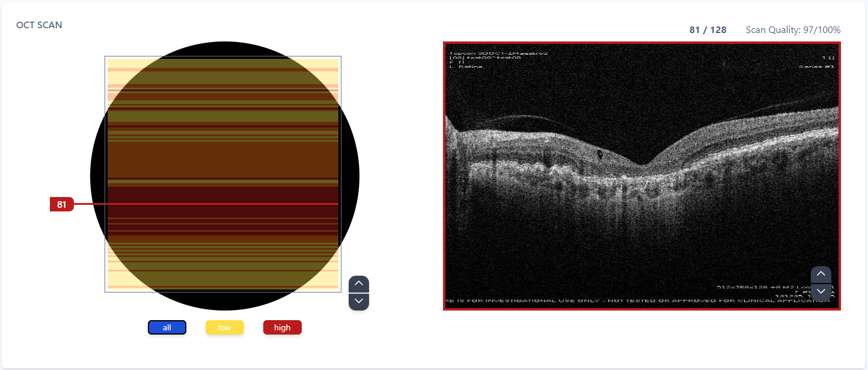Screen dimensions: 868x370
Task: Select the red scan marker flag labeled 81
Action: [x=61, y=204]
